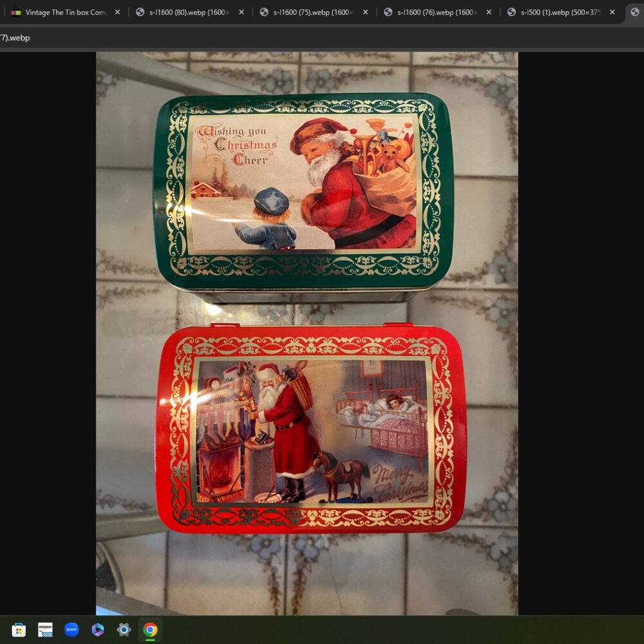Click the globe favicon on s-l1600 (75) tab
644x644 pixels.
(264, 12)
